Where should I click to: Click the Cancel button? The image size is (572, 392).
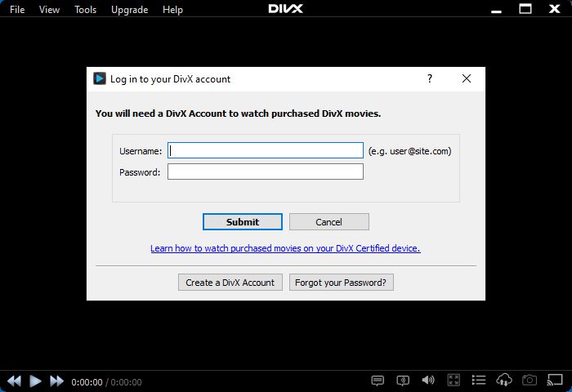click(329, 221)
